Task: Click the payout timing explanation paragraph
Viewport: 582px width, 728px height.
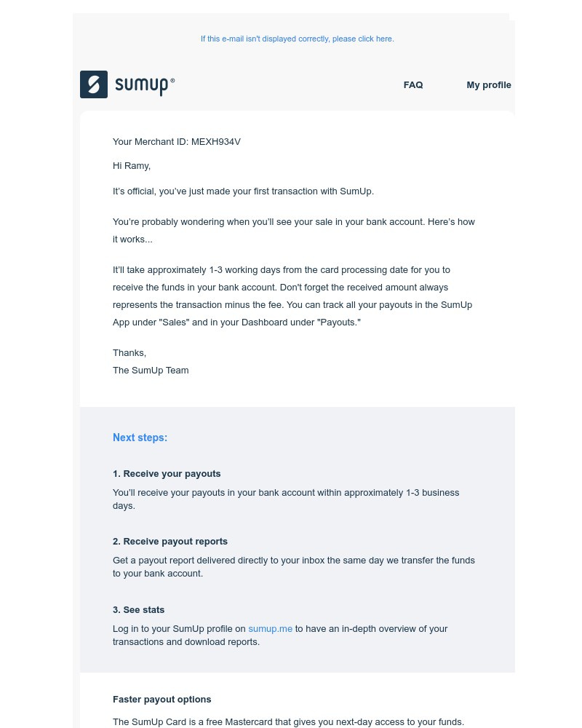Action: point(292,296)
